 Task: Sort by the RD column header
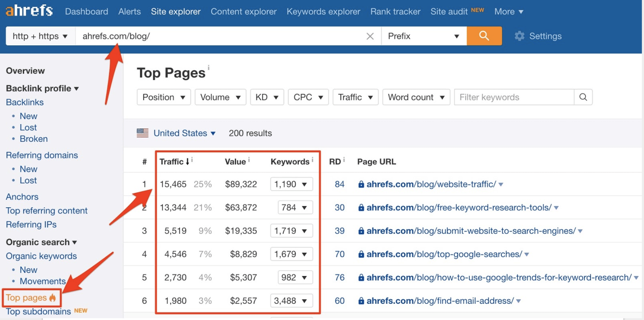tap(335, 161)
